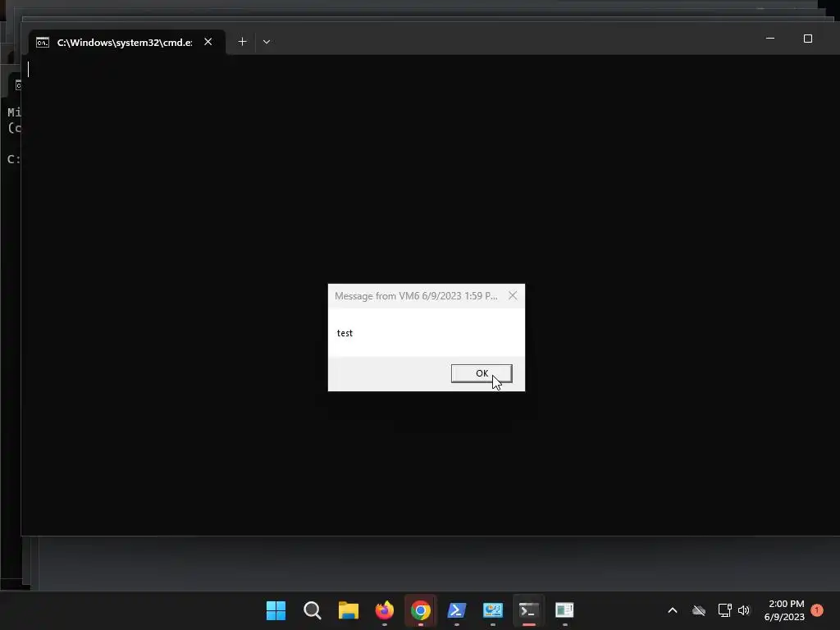Screen dimensions: 840x630
Task: Click OK in the VM6 message dialog
Action: click(x=481, y=373)
